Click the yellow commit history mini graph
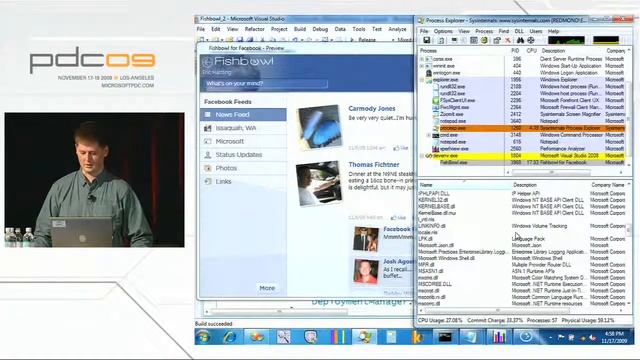640x360 pixels. [x=606, y=40]
